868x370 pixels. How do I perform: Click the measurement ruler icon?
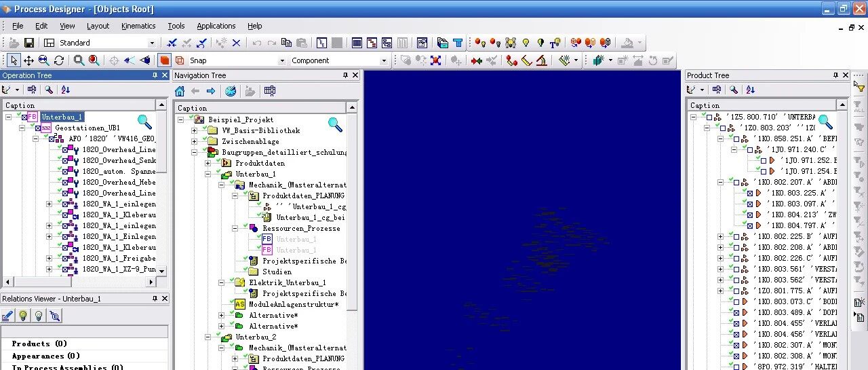pos(527,60)
